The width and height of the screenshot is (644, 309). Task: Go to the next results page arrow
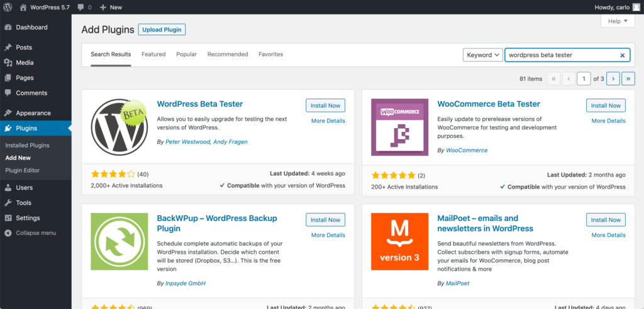tap(613, 79)
